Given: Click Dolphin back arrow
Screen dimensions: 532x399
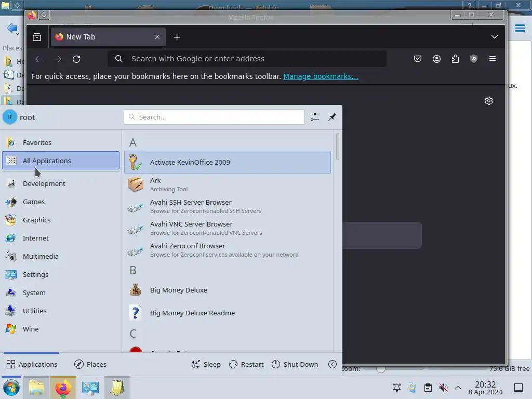Looking at the screenshot, I should coord(12,28).
